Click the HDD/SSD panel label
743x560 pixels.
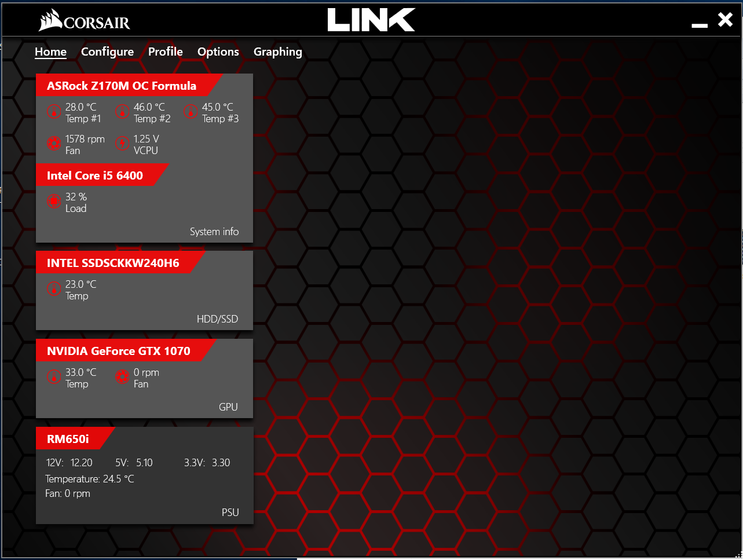click(x=217, y=319)
